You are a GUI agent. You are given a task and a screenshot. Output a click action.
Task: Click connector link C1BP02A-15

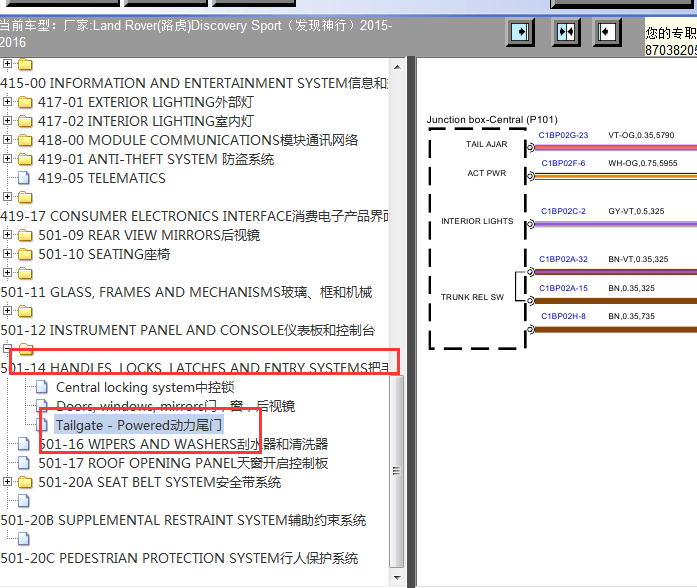[x=563, y=288]
